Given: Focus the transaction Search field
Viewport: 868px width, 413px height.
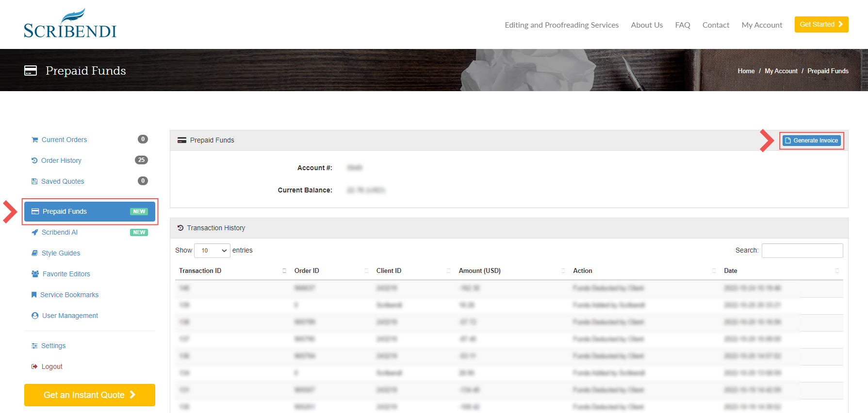Looking at the screenshot, I should tap(802, 251).
